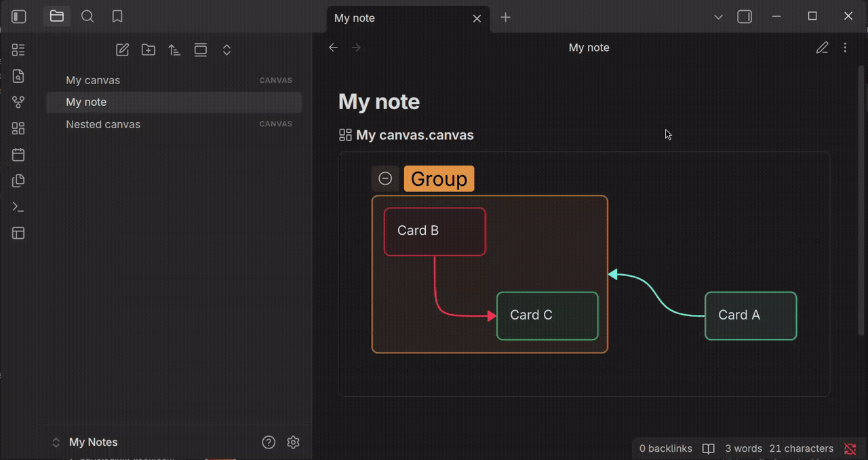
Task: Toggle the right sidebar icon
Action: (x=745, y=17)
